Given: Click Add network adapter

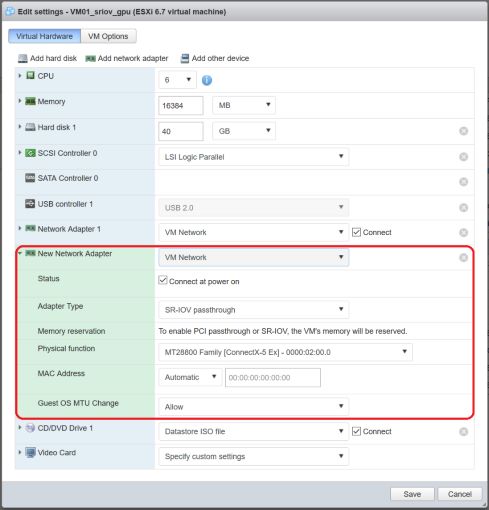Looking at the screenshot, I should click(127, 58).
